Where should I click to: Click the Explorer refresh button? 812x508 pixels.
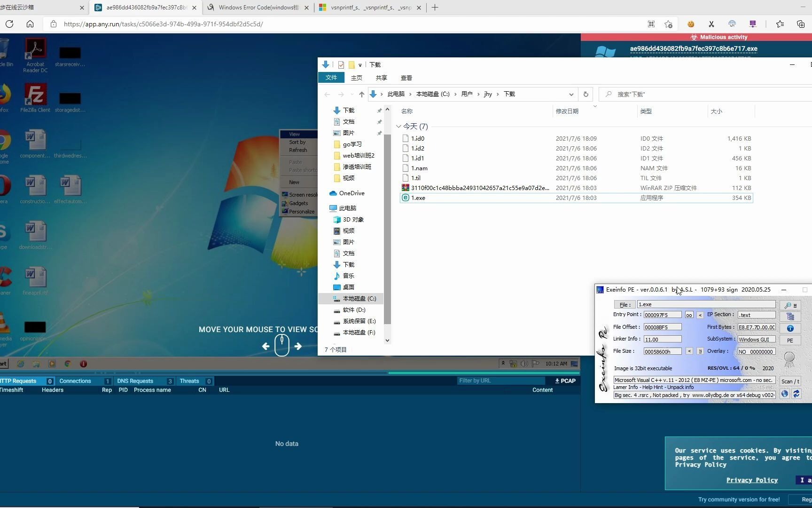pos(586,95)
